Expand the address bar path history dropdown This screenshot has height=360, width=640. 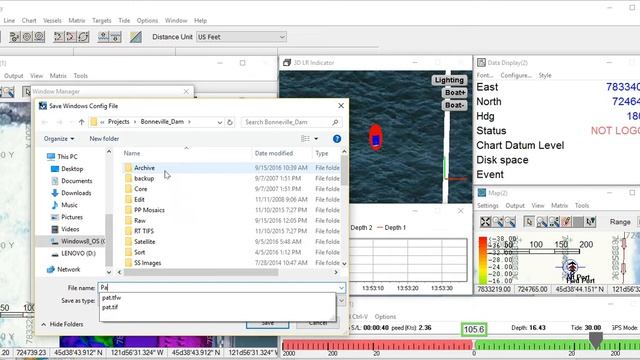click(220, 122)
